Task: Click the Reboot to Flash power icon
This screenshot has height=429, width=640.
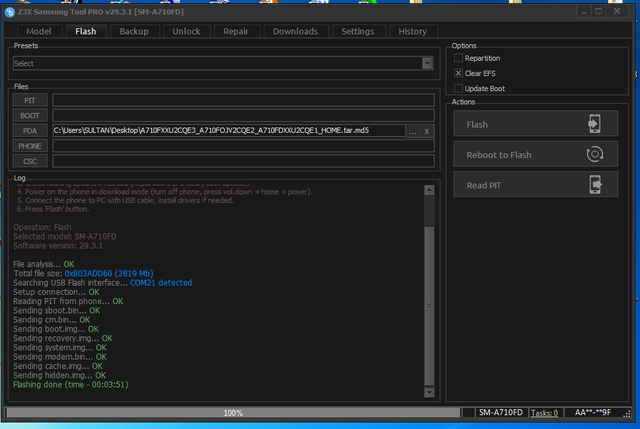Action: pyautogui.click(x=595, y=154)
